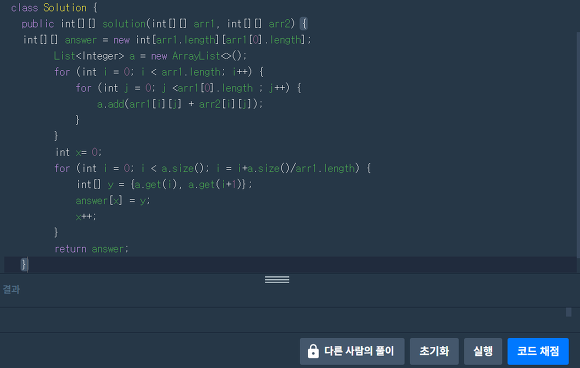Run the code with 실행 button
580x368 pixels.
pos(483,351)
